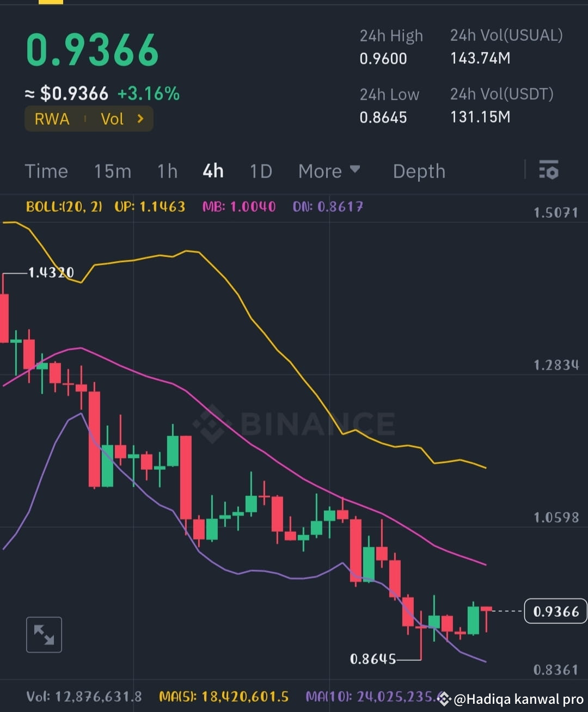The image size is (588, 712).
Task: Click the 0.9366 current price label
Action: coord(555,611)
